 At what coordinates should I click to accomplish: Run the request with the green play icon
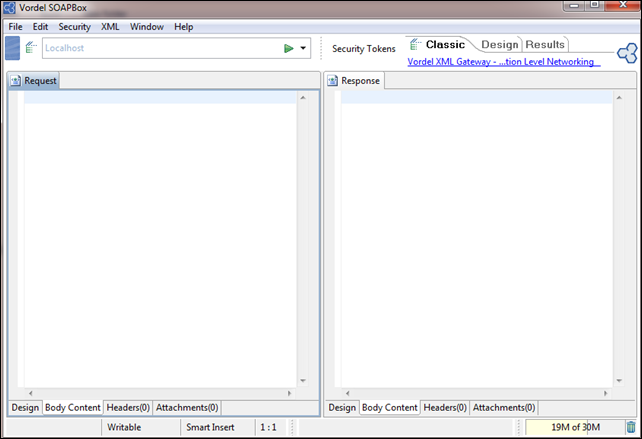(289, 48)
